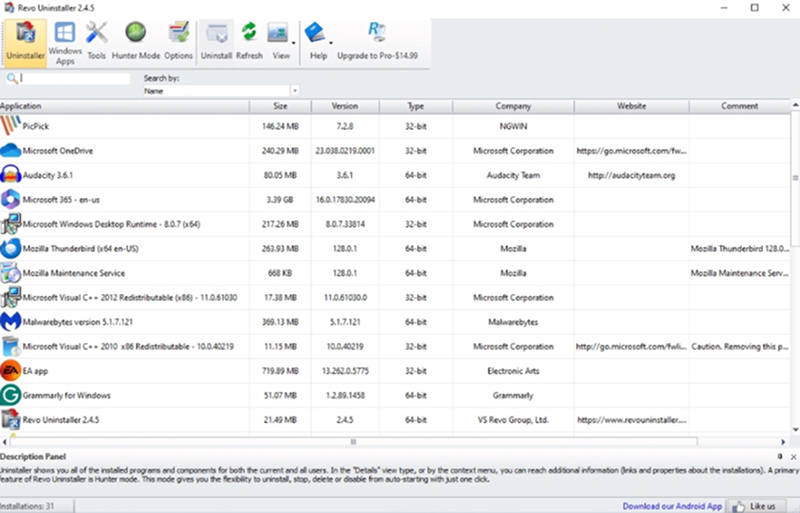This screenshot has height=513, width=800.
Task: Click the VS Revo Group, Ltd. cell
Action: [513, 420]
